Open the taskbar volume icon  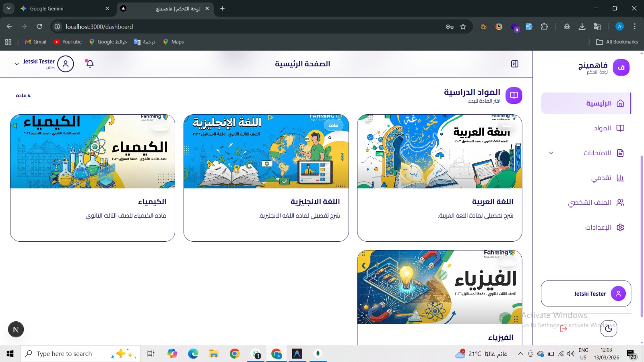tap(571, 354)
